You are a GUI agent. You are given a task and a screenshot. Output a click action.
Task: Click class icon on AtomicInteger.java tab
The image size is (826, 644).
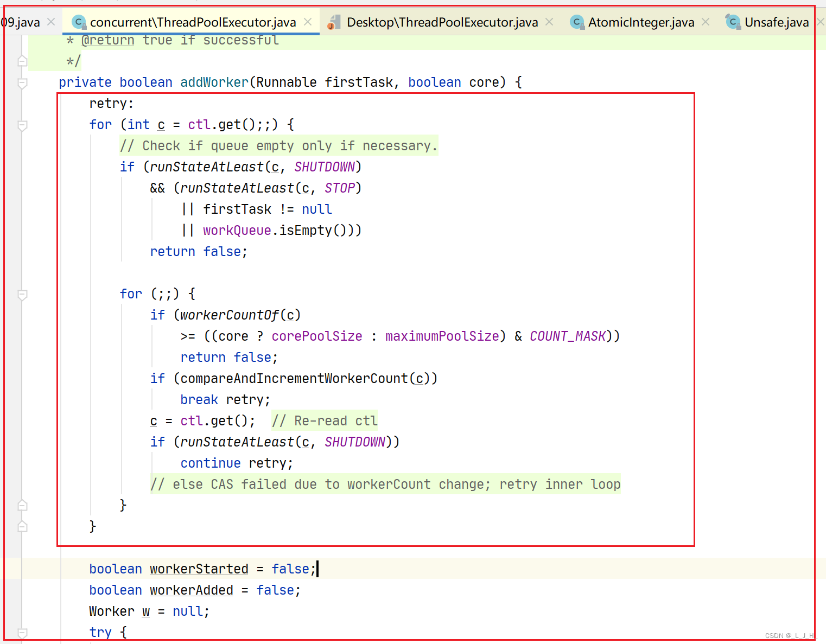click(577, 22)
